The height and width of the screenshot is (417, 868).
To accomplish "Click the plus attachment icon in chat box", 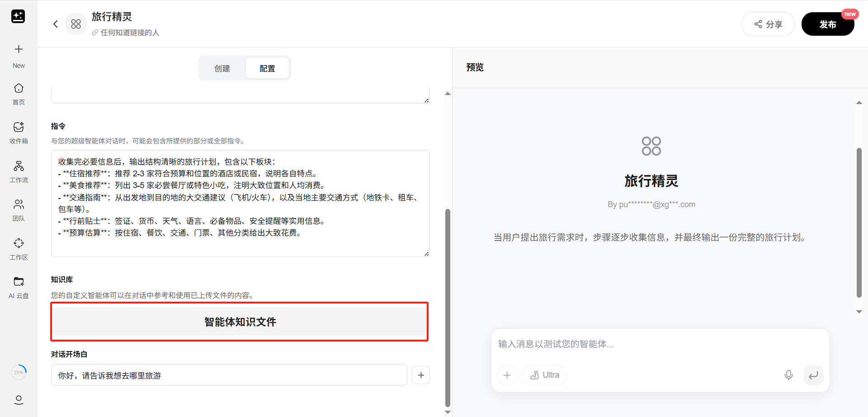I will 507,375.
